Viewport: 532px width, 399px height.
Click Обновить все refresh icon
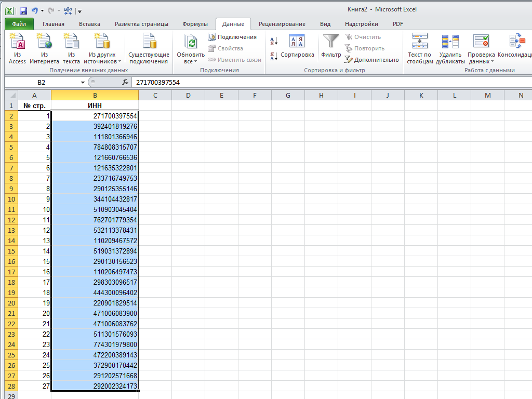coord(190,42)
